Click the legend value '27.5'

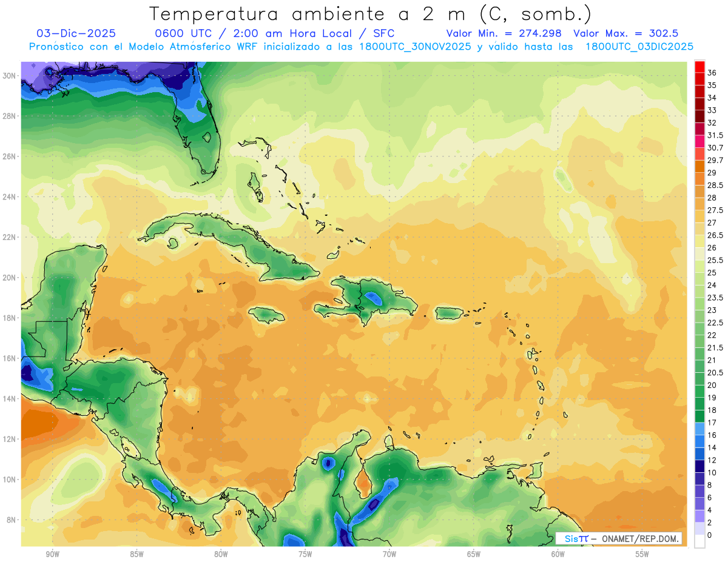715,210
